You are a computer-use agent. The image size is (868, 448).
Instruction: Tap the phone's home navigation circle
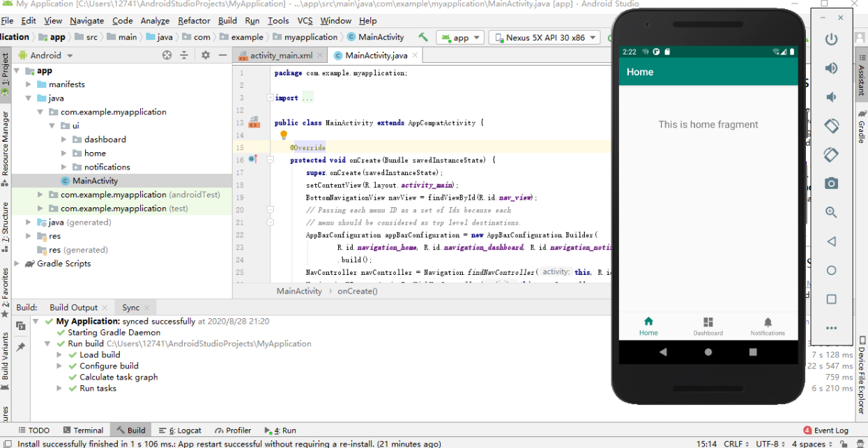[708, 352]
